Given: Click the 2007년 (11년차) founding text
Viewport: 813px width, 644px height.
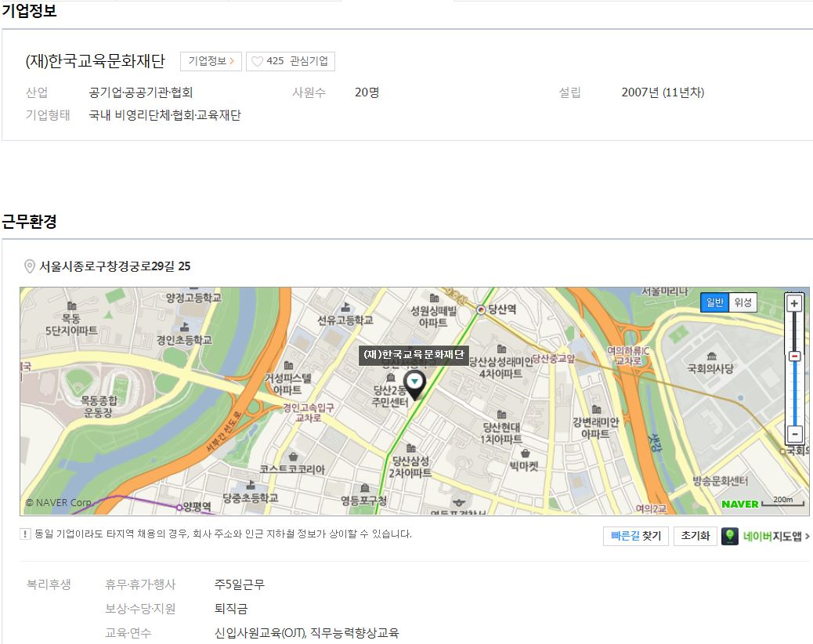Looking at the screenshot, I should click(663, 92).
